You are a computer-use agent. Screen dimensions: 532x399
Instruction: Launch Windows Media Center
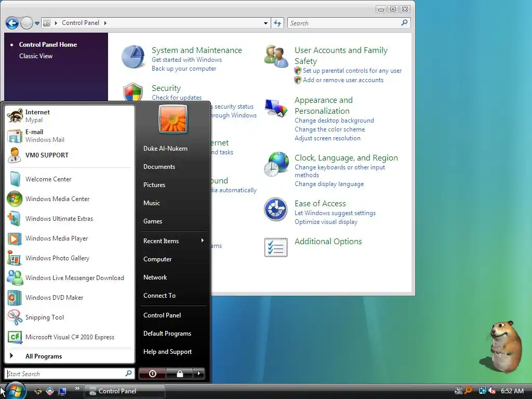(x=70, y=199)
